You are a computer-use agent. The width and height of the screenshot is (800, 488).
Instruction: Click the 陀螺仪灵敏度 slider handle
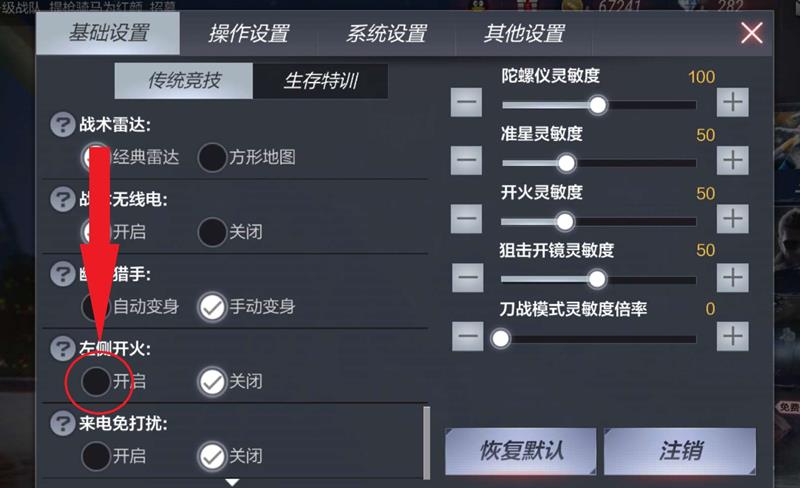click(598, 104)
